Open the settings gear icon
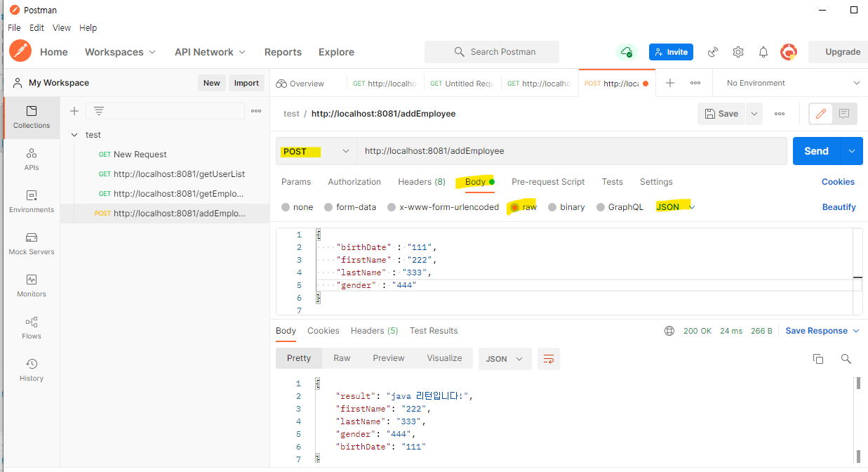 click(738, 52)
